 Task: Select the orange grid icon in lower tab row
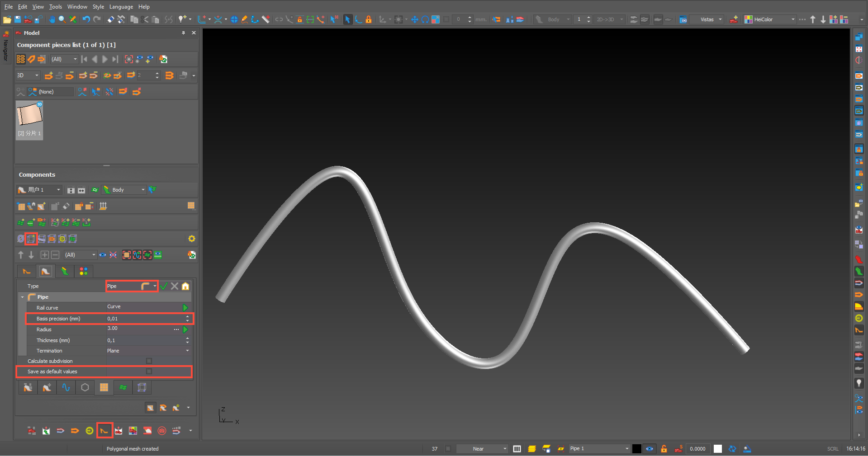tap(104, 387)
